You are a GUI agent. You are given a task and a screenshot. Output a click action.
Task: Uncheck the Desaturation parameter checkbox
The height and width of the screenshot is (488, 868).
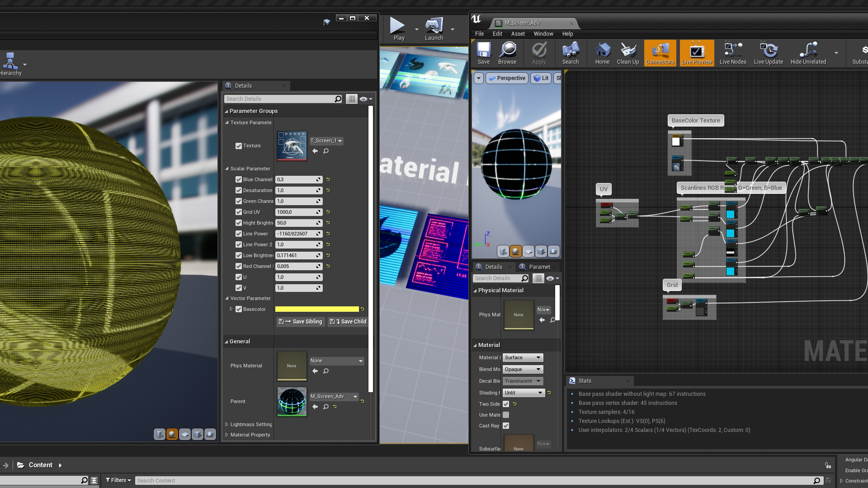(x=239, y=190)
